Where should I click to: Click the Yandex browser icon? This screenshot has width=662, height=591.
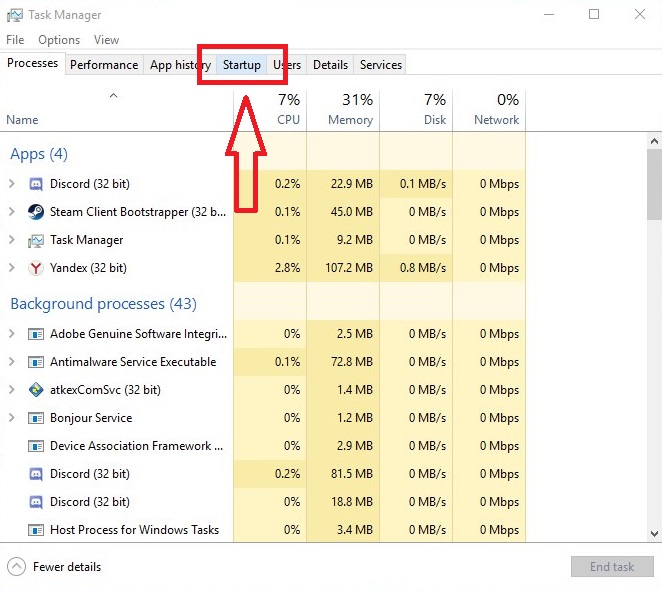pyautogui.click(x=36, y=268)
